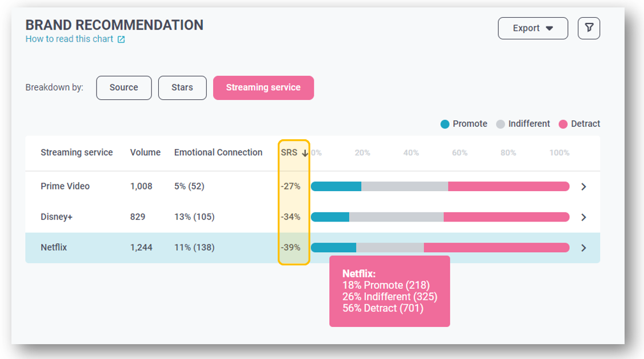Click the 18% Promote (218) tooltip line
Screen dimensions: 644x359
pyautogui.click(x=386, y=285)
